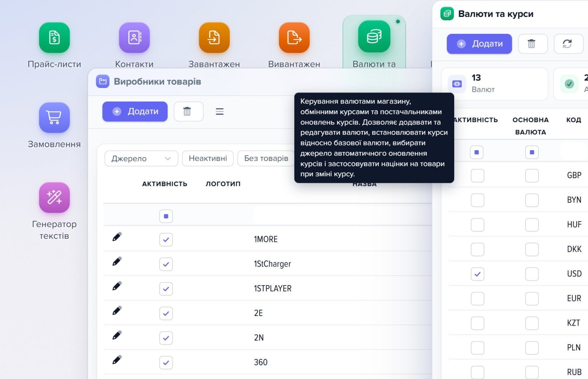Image resolution: width=588 pixels, height=379 pixels.
Task: Edit the 2E manufacturer row
Action: click(x=117, y=311)
